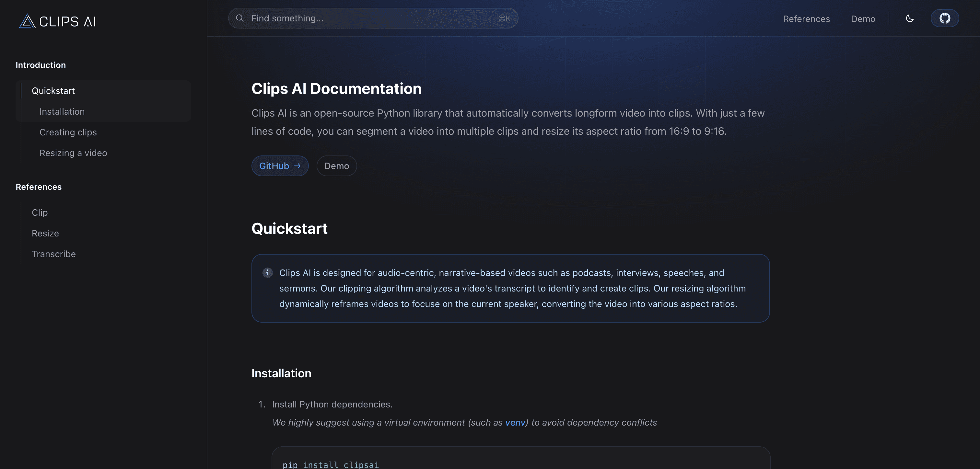This screenshot has width=980, height=469.
Task: Click the Quickstart heading
Action: click(289, 229)
